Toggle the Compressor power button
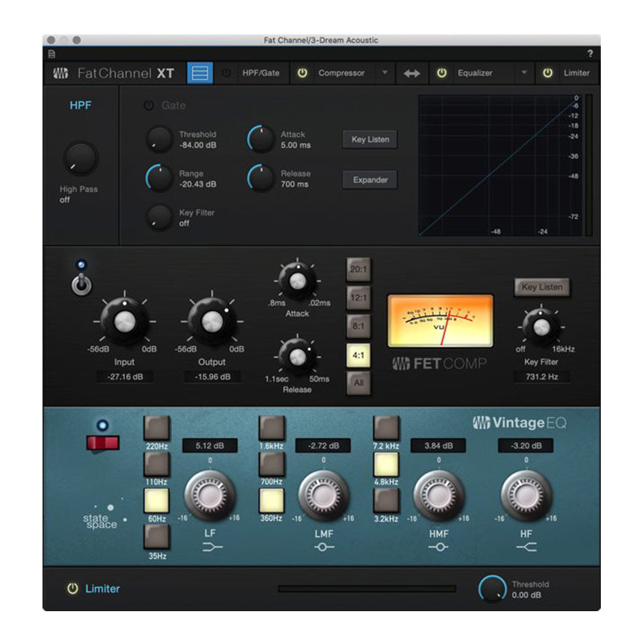This screenshot has width=644, height=644. tap(302, 73)
